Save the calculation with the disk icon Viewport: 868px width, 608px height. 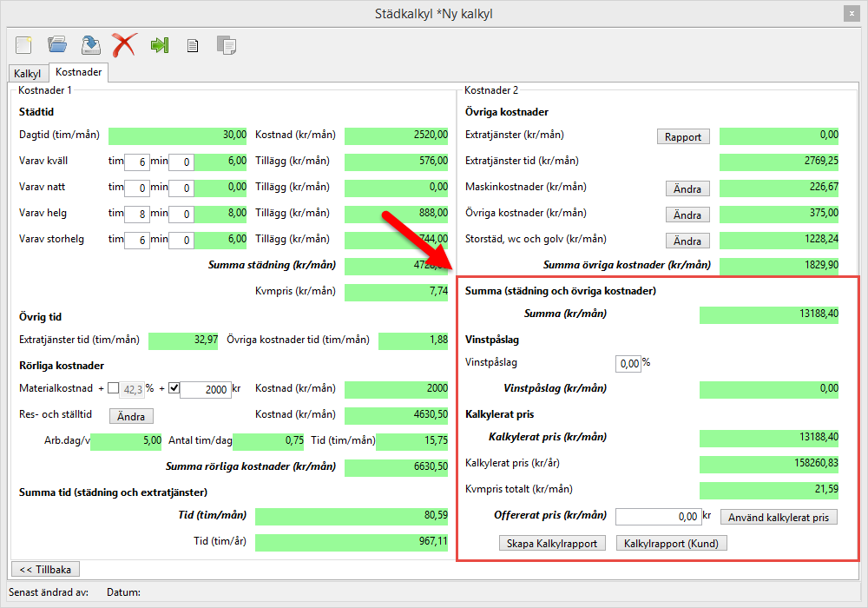coord(90,44)
